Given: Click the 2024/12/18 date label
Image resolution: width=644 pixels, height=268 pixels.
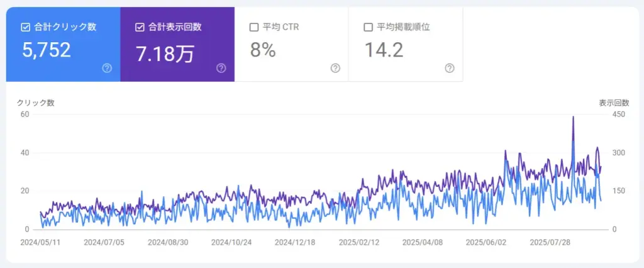Looking at the screenshot, I should 294,242.
